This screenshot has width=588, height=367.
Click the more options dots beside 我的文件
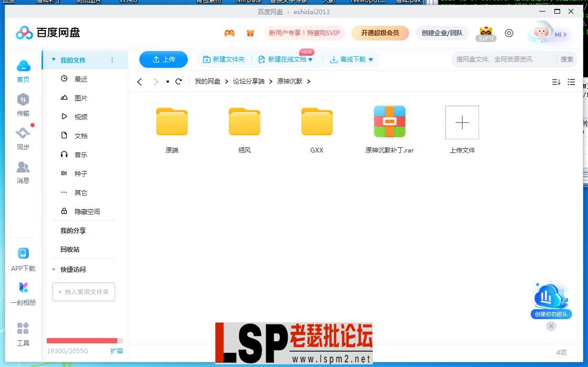(x=112, y=60)
